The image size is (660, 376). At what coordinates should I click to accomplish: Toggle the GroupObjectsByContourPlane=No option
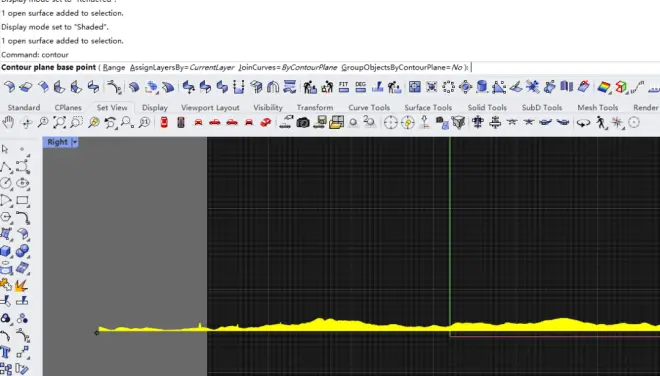click(402, 67)
